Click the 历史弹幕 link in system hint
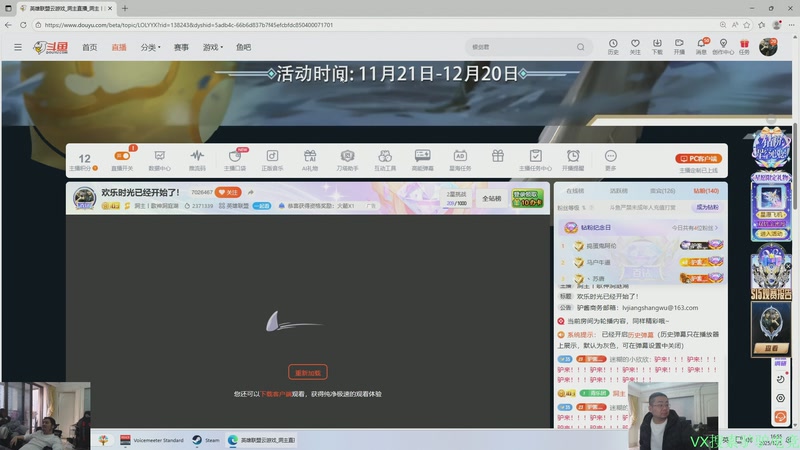The width and height of the screenshot is (800, 450). click(x=640, y=335)
